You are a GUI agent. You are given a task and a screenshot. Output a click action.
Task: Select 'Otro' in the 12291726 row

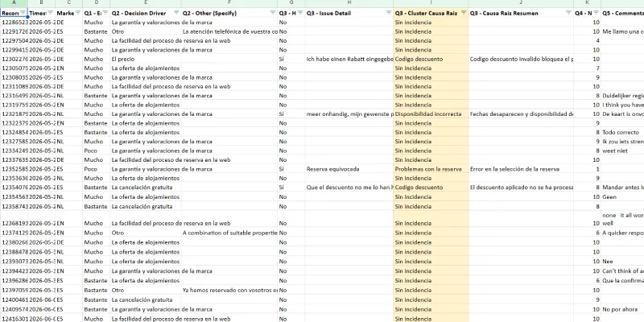pyautogui.click(x=146, y=31)
